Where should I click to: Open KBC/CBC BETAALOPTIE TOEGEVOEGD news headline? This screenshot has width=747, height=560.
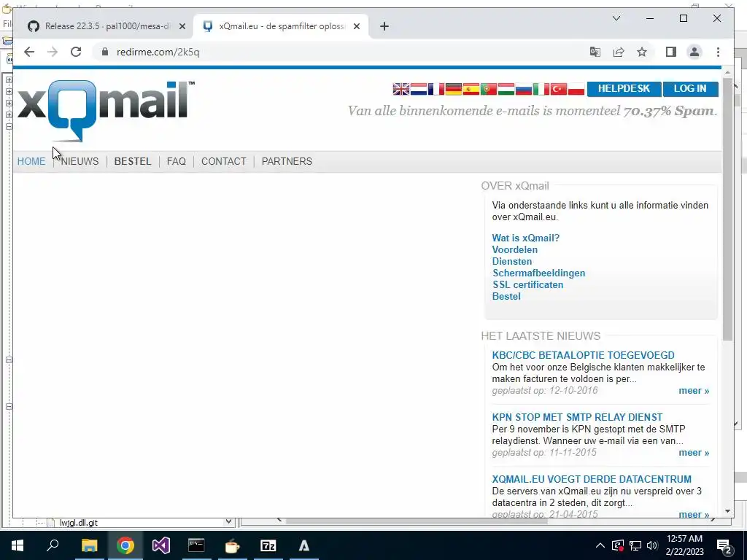583,355
